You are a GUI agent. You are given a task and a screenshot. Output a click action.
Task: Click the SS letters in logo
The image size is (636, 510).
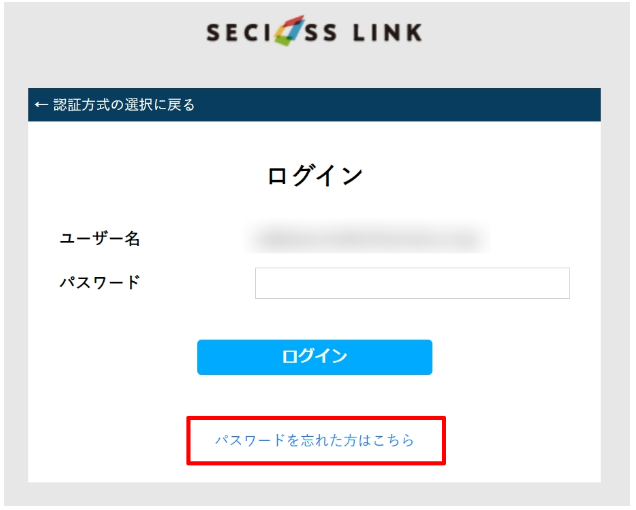click(x=320, y=32)
